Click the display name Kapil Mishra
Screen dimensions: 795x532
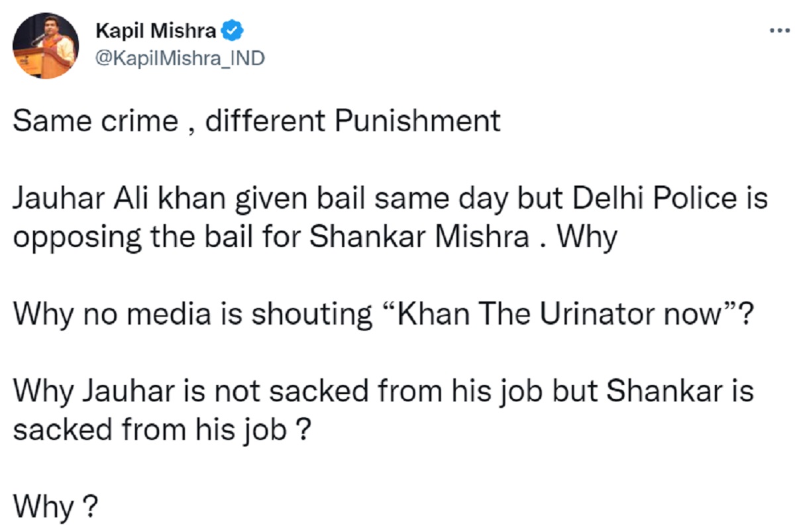click(x=156, y=30)
